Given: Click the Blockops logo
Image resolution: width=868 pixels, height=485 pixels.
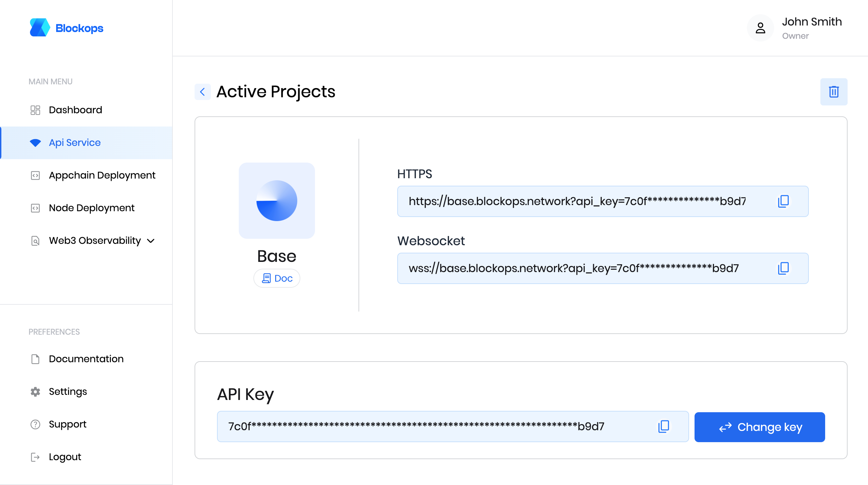Looking at the screenshot, I should pos(67,28).
